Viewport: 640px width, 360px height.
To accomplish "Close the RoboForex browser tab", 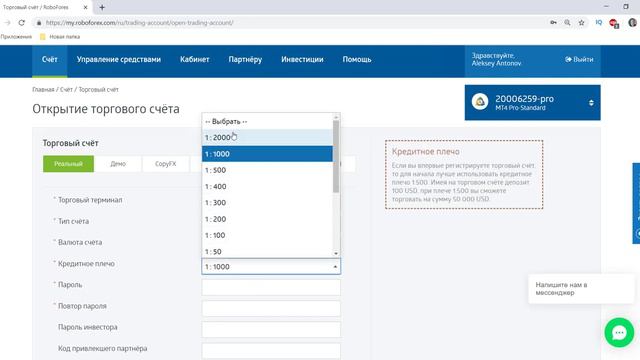I will [x=85, y=7].
